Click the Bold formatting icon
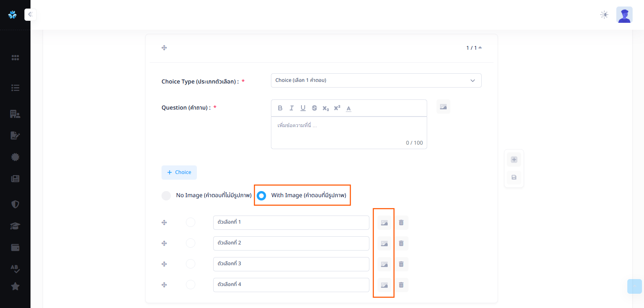The width and height of the screenshot is (644, 308). click(280, 108)
